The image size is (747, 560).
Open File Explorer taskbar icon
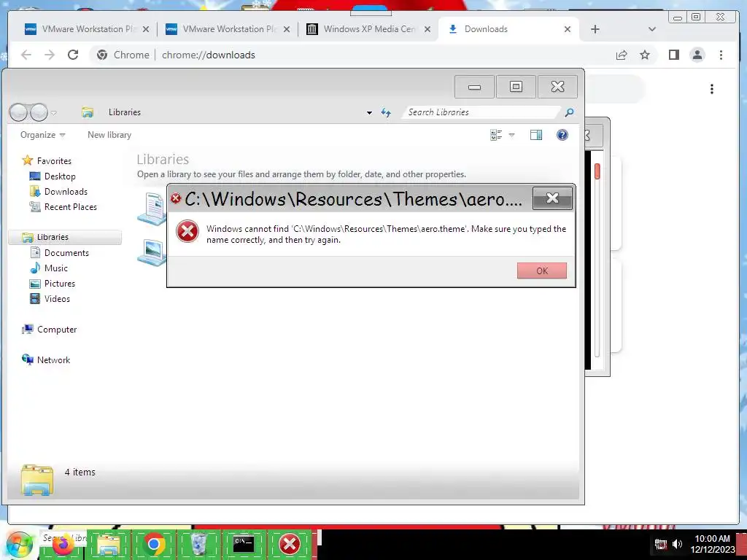pyautogui.click(x=108, y=544)
